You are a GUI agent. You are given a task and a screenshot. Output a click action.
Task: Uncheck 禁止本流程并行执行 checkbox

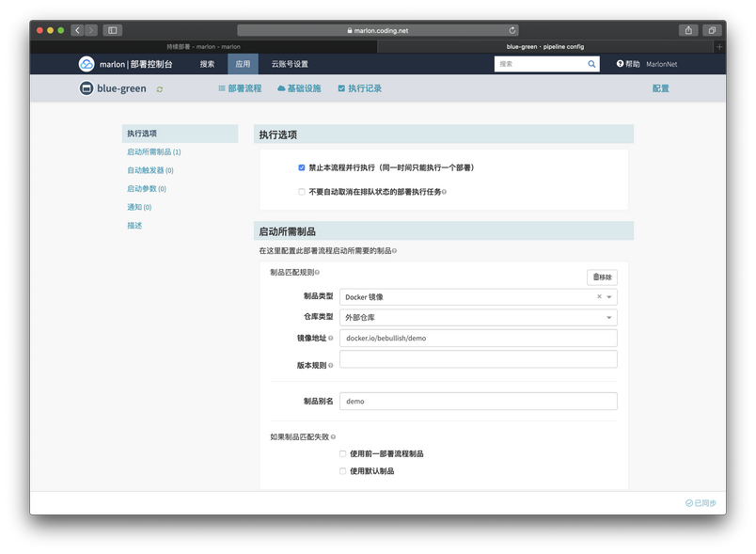pyautogui.click(x=302, y=167)
